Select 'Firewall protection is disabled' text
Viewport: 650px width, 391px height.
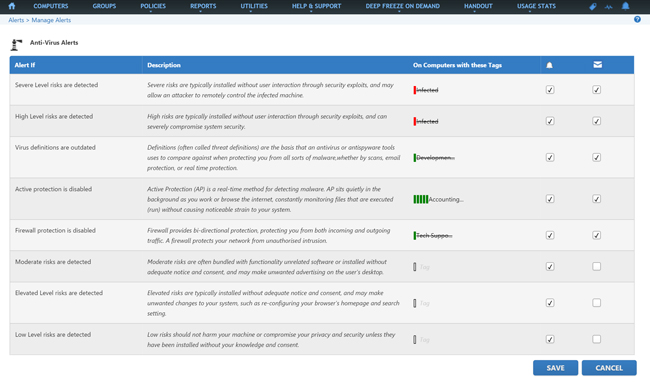(x=55, y=231)
